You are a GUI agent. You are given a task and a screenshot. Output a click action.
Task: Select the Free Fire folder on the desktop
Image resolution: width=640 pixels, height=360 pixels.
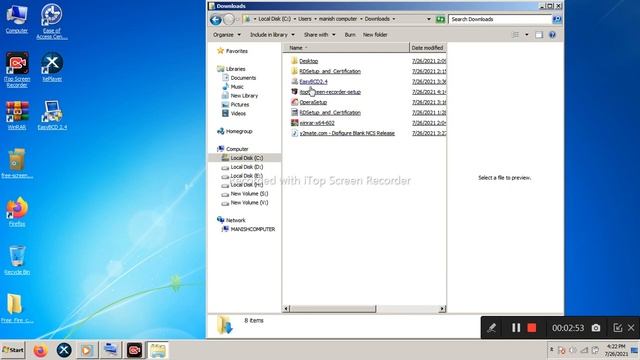[17, 308]
